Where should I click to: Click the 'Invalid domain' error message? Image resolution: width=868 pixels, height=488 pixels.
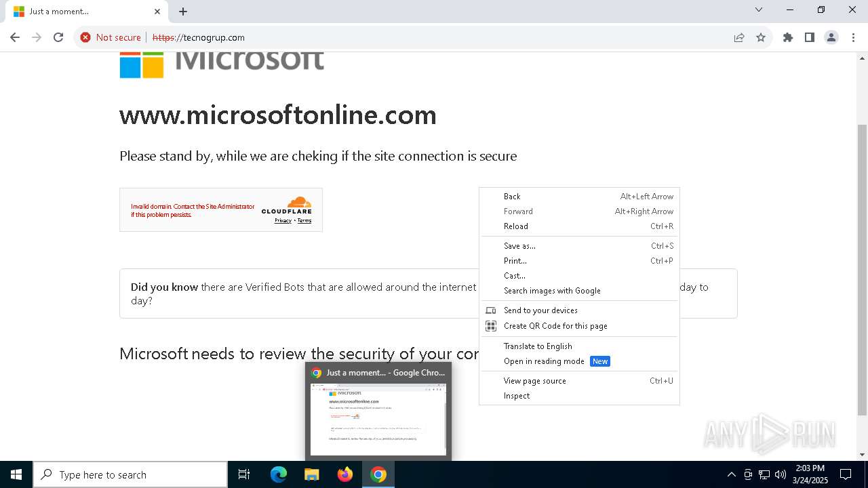193,210
